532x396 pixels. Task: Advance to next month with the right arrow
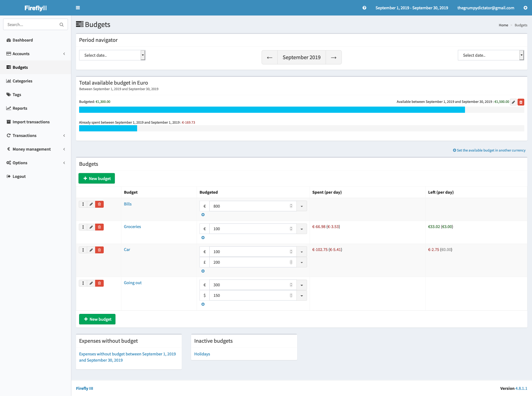(x=333, y=58)
